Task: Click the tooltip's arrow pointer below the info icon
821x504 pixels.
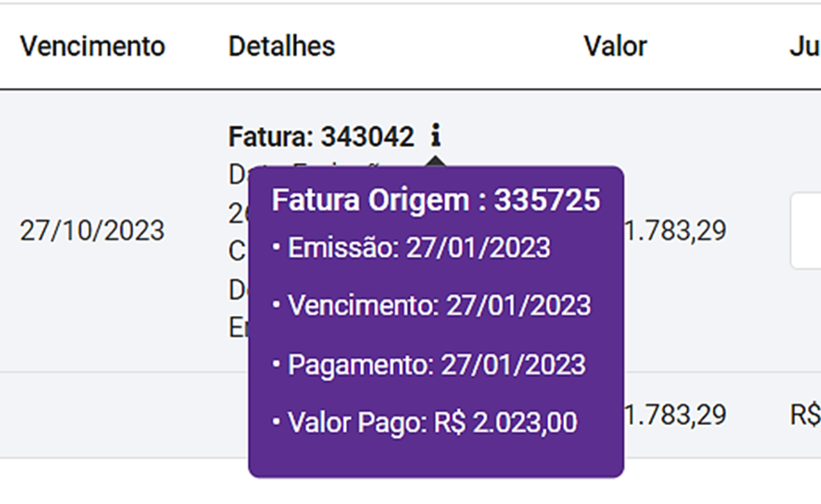Action: tap(435, 160)
